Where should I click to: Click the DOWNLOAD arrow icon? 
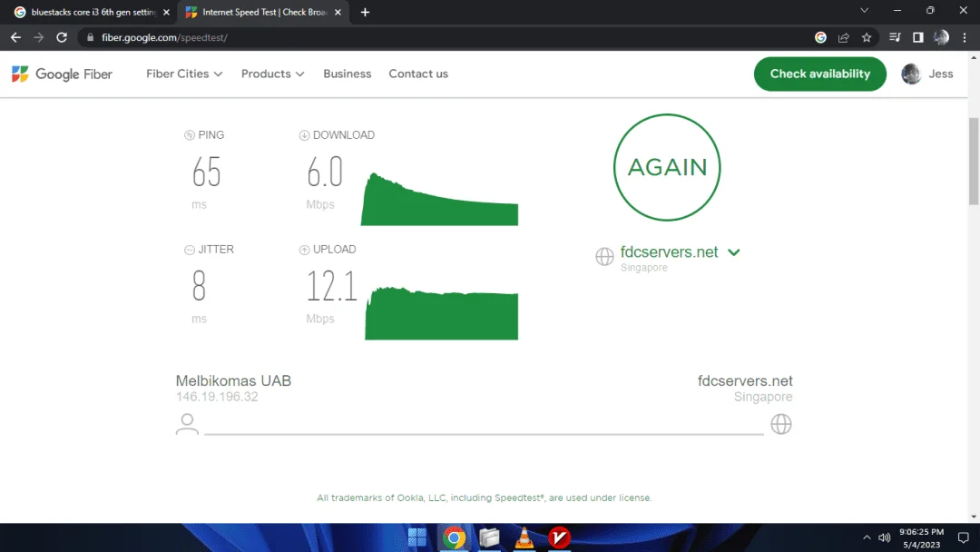pyautogui.click(x=304, y=135)
